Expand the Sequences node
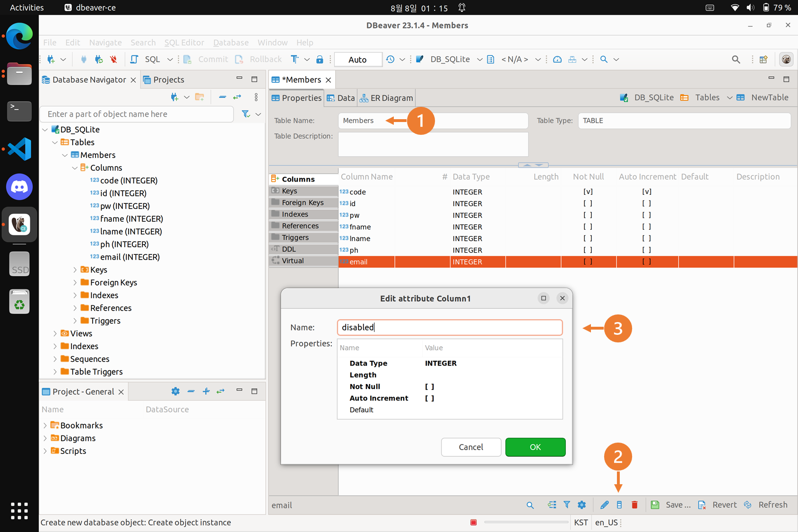Screen dimensions: 798x532 [55, 359]
